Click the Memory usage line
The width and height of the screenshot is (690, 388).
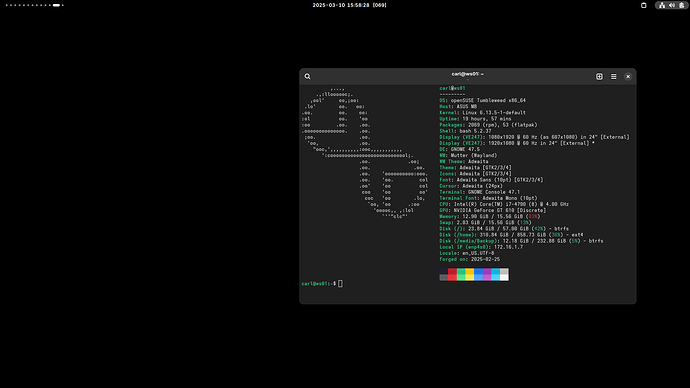click(490, 216)
